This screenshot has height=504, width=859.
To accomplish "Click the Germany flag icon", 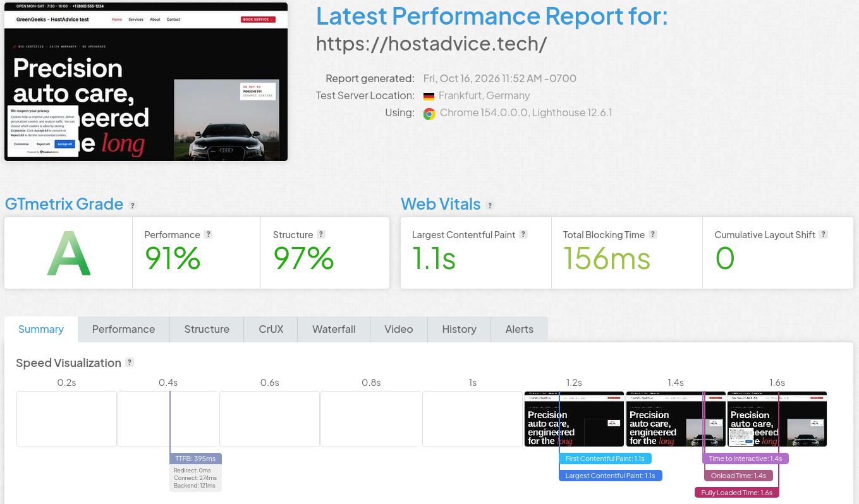I will pyautogui.click(x=429, y=96).
